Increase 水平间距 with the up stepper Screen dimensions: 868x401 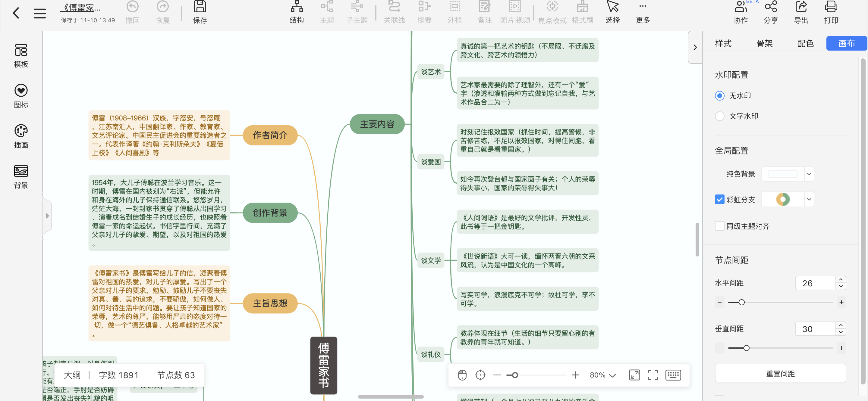pos(841,280)
